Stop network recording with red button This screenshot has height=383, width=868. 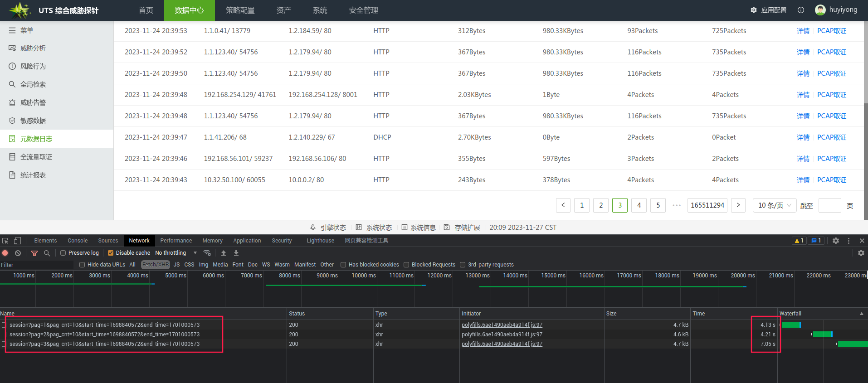[5, 253]
